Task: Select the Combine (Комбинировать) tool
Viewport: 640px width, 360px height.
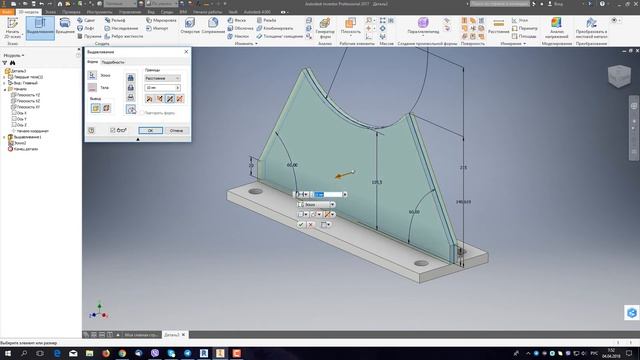Action: coord(275,28)
